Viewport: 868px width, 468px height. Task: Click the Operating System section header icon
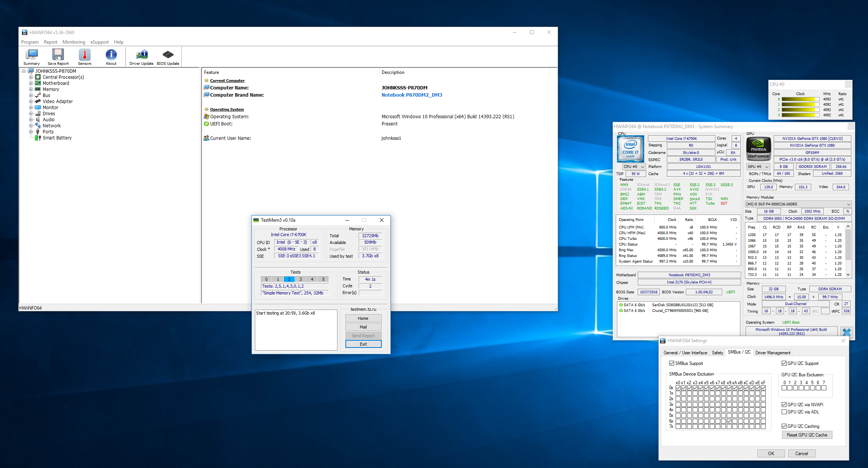206,109
